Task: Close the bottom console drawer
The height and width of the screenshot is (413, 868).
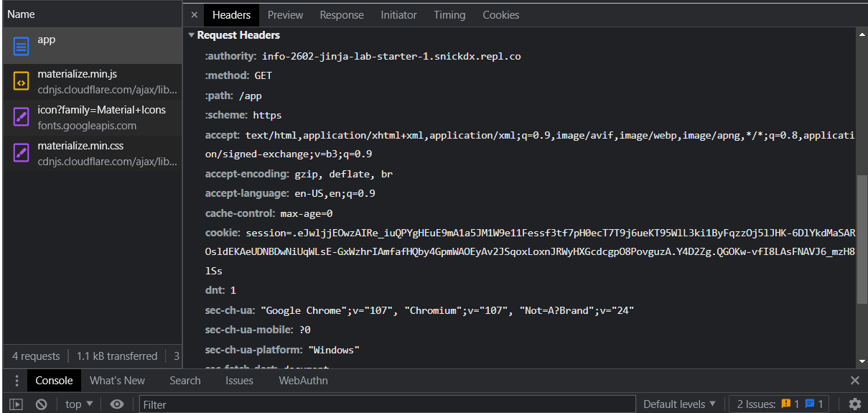Action: pos(854,381)
